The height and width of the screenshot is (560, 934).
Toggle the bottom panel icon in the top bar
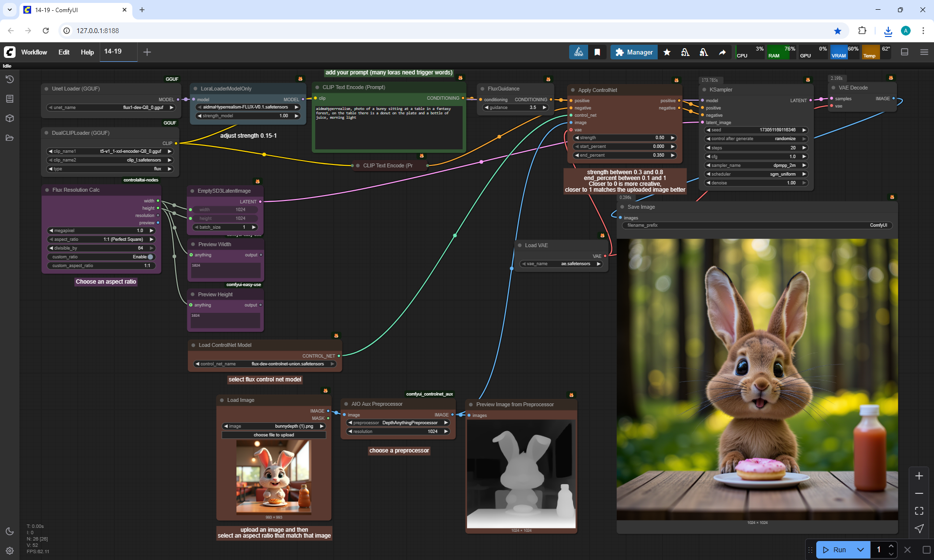coord(905,52)
